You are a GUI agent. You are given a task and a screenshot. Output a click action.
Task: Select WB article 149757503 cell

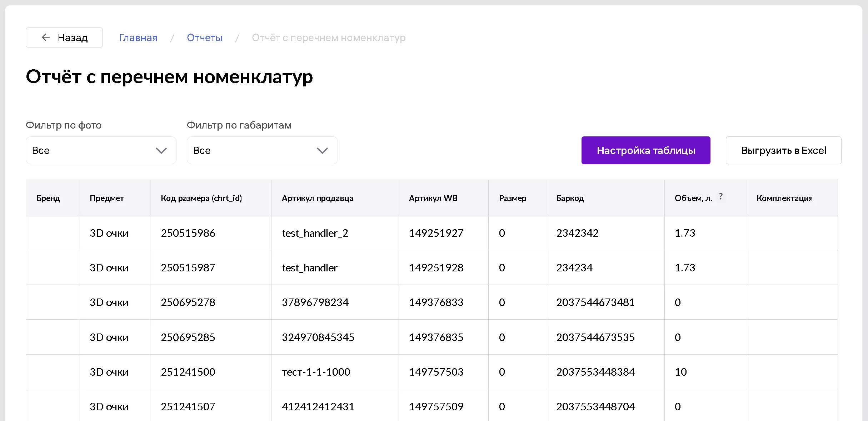click(436, 372)
